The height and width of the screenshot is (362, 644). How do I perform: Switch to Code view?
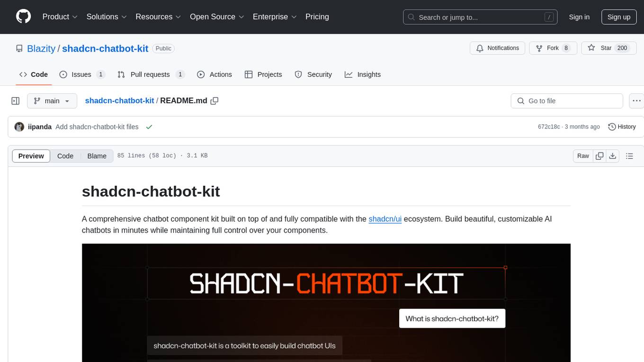[x=65, y=156]
